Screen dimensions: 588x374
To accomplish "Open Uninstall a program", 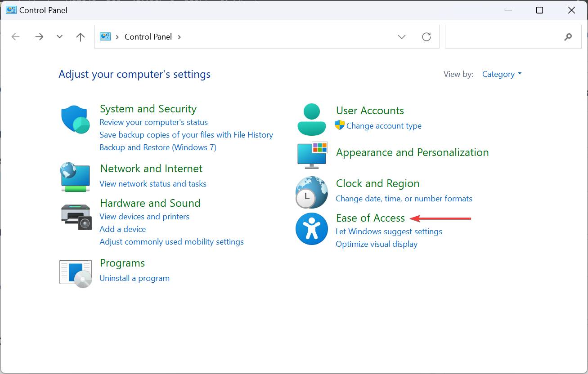I will pyautogui.click(x=134, y=278).
